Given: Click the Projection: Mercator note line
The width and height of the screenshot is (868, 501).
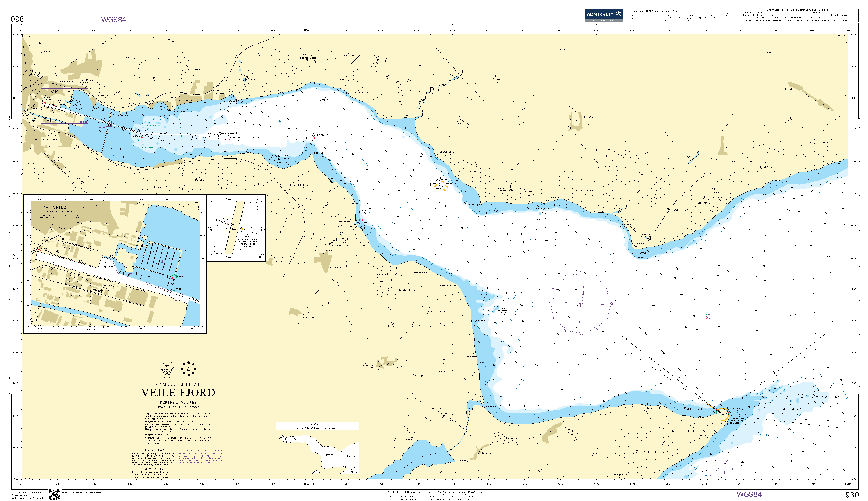Looking at the screenshot, I should pos(156,435).
